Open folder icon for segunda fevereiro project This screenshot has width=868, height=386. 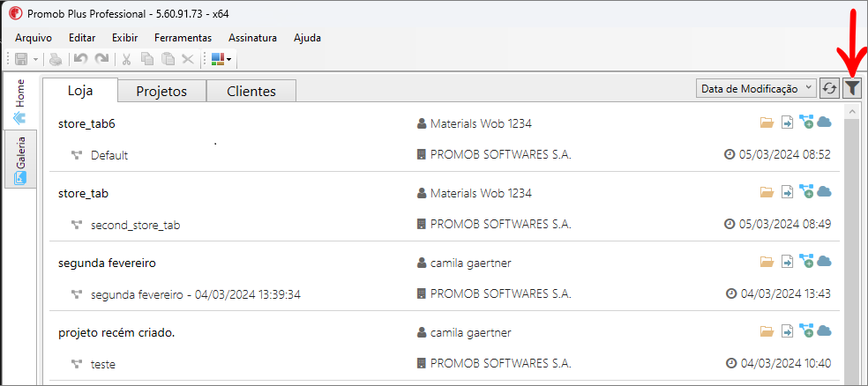click(x=767, y=262)
